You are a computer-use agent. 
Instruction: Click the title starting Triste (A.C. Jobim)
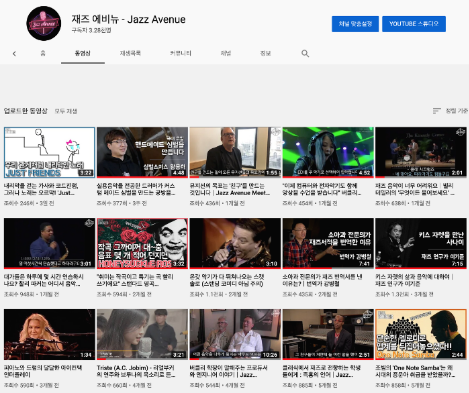(x=136, y=371)
